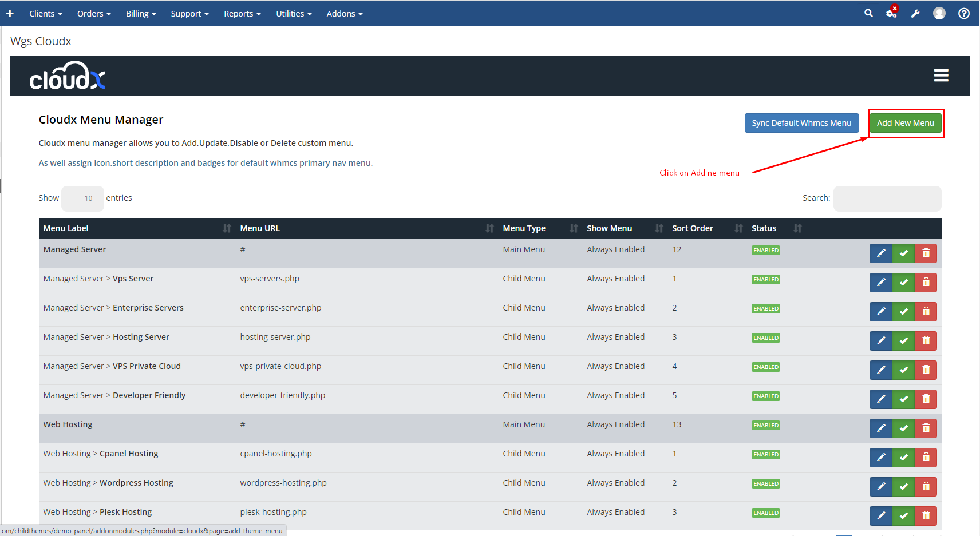Focus the table Search input field
This screenshot has height=536, width=980.
pyautogui.click(x=887, y=198)
